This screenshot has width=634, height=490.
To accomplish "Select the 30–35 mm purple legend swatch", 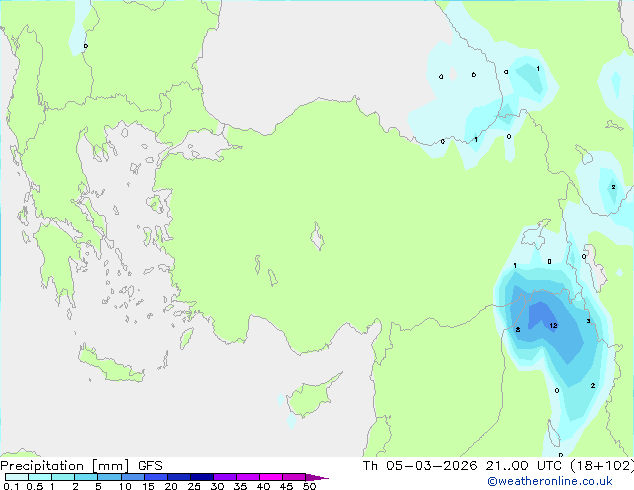I will 224,477.
